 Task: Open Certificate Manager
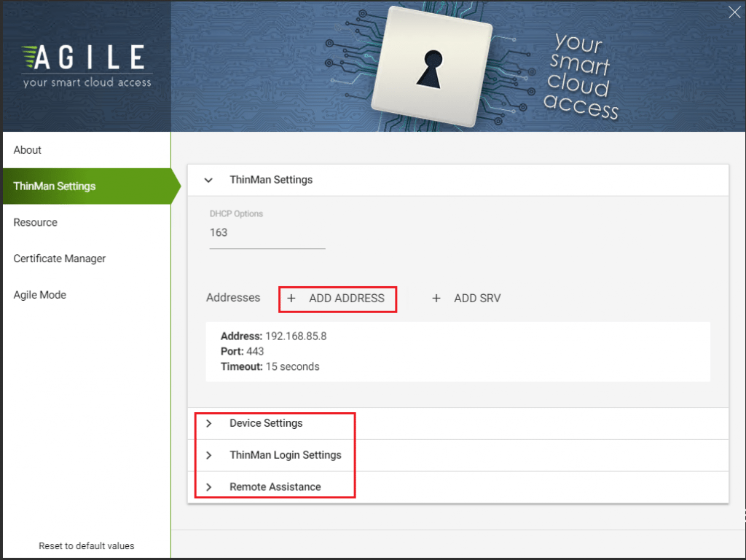tap(87, 259)
